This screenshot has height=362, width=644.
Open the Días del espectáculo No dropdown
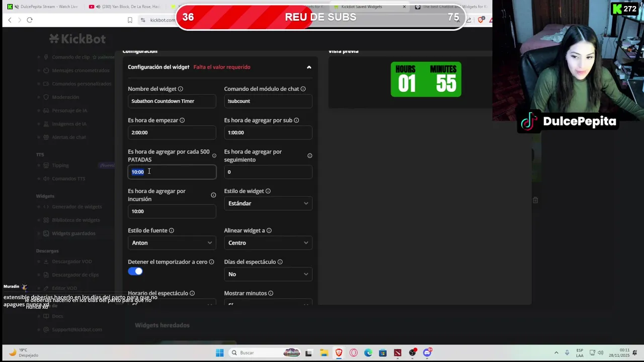[268, 274]
